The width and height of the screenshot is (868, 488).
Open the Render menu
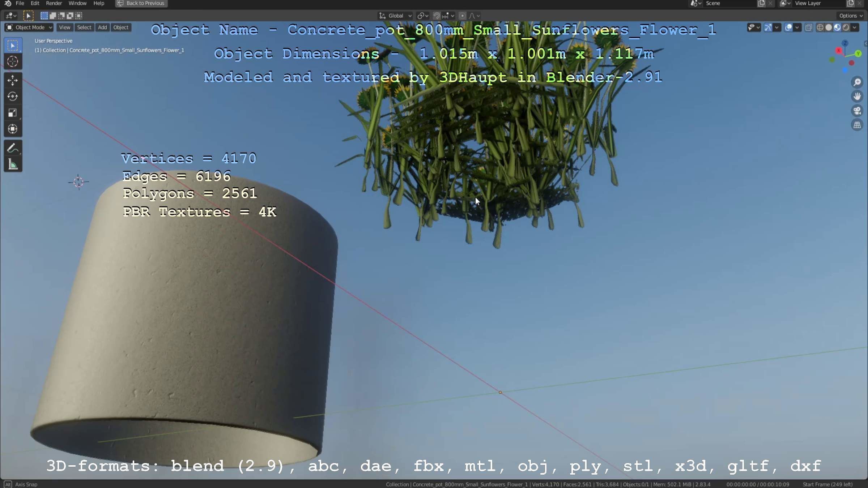(54, 3)
